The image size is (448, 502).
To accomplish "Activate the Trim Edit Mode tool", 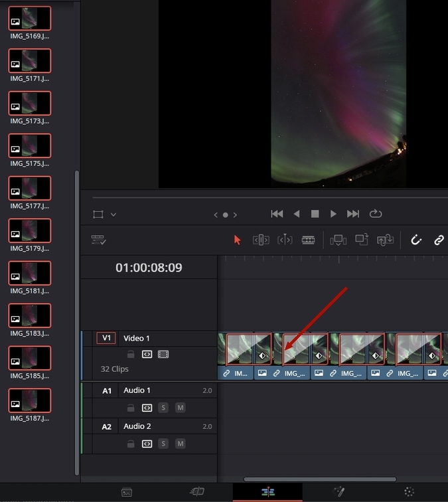I will (x=261, y=240).
